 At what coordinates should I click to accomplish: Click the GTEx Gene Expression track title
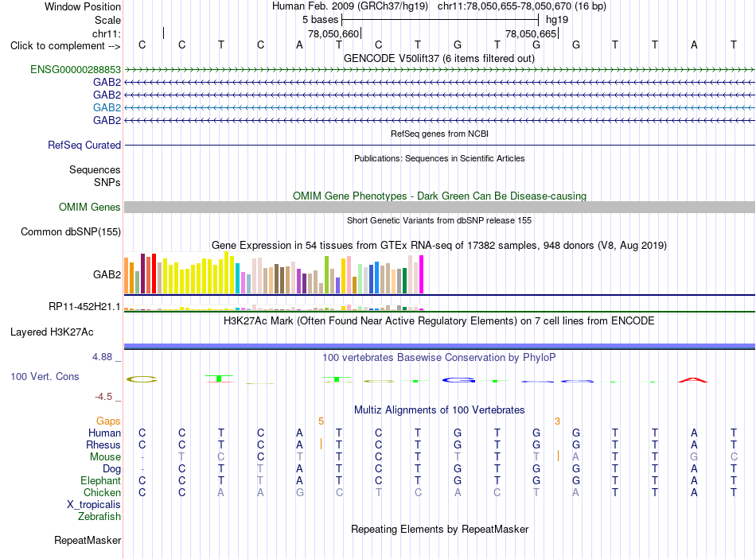click(x=439, y=245)
